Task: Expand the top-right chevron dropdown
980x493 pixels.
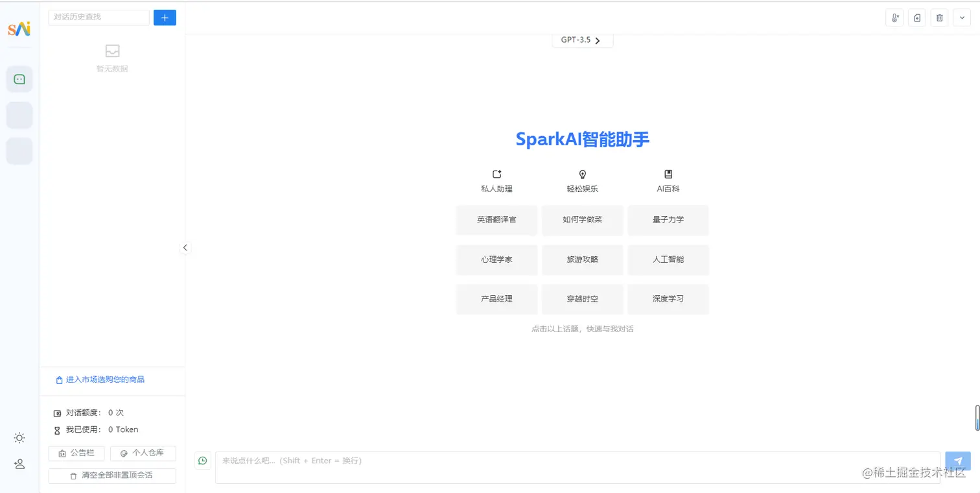Action: click(962, 18)
